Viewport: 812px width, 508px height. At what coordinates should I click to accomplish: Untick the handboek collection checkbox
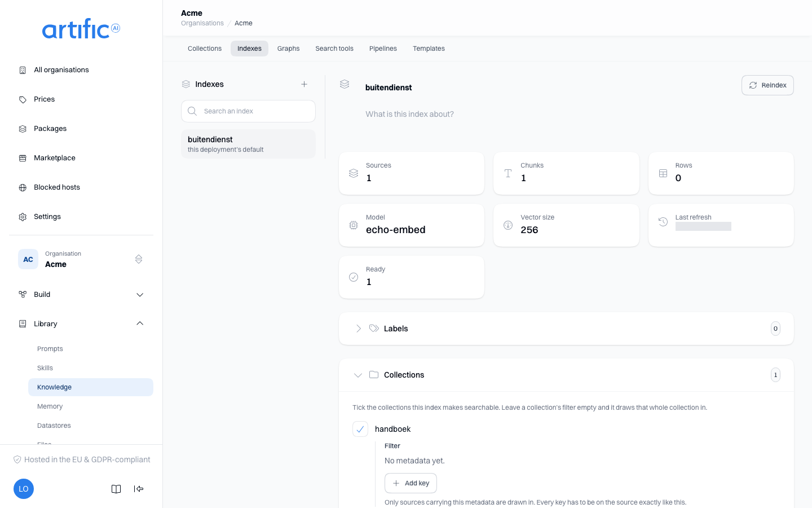[x=360, y=429]
